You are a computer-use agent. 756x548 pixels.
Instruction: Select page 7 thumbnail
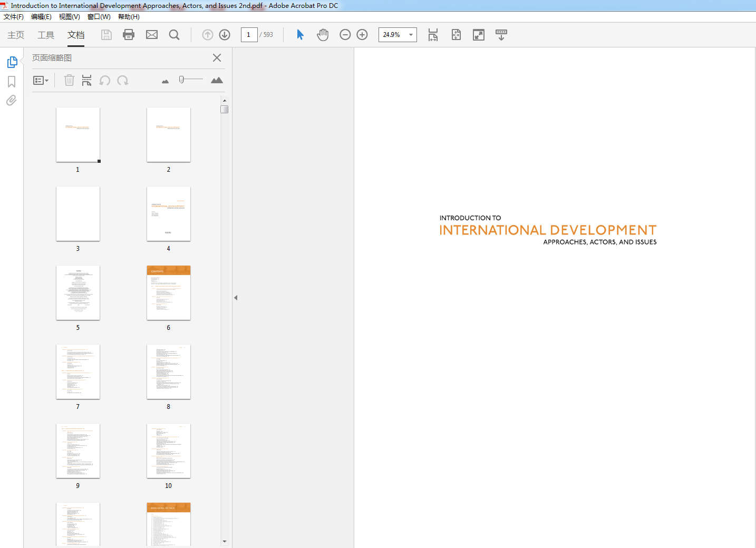pos(78,372)
